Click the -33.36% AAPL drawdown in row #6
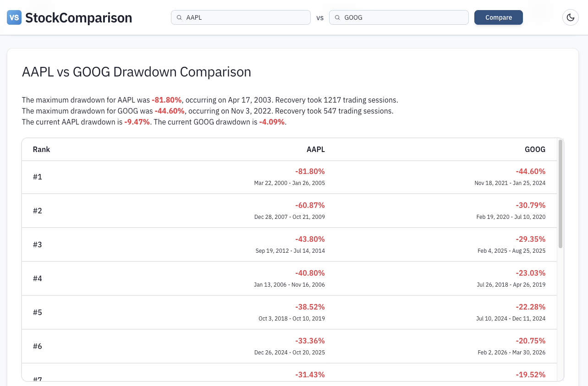Image resolution: width=588 pixels, height=386 pixels. (x=310, y=341)
